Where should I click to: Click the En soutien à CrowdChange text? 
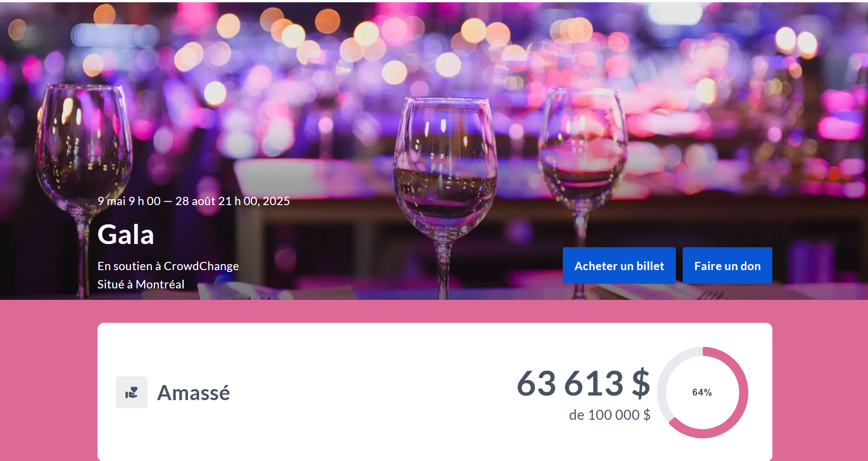click(168, 266)
